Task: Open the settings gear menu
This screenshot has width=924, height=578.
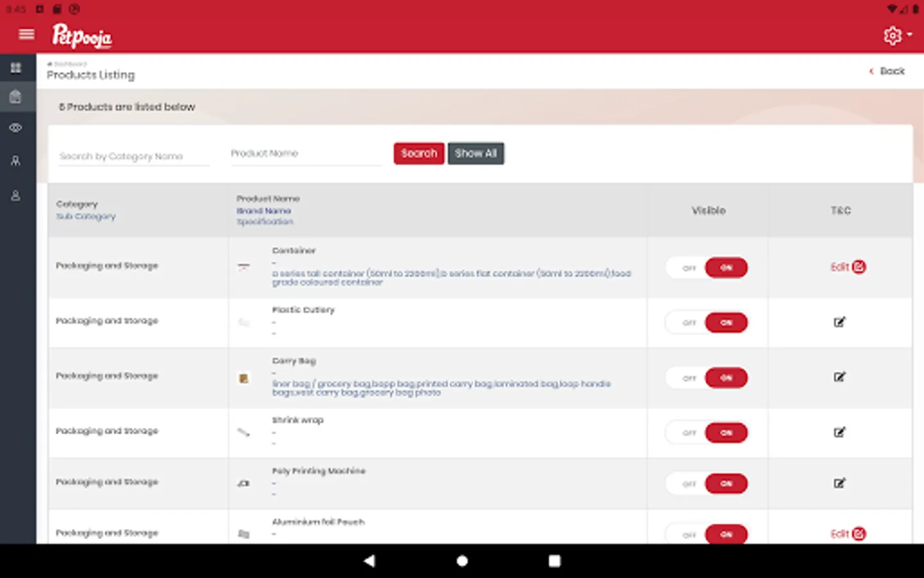Action: click(x=897, y=35)
